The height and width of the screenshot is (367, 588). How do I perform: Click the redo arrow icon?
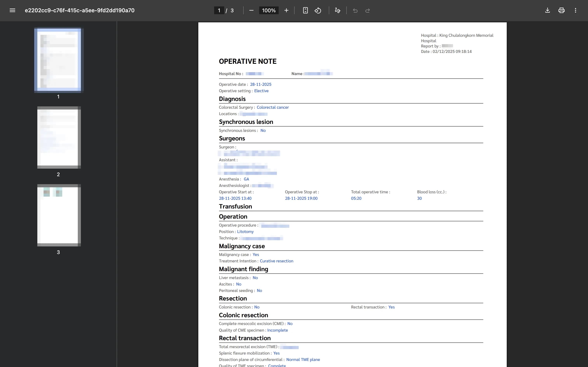[x=367, y=11]
